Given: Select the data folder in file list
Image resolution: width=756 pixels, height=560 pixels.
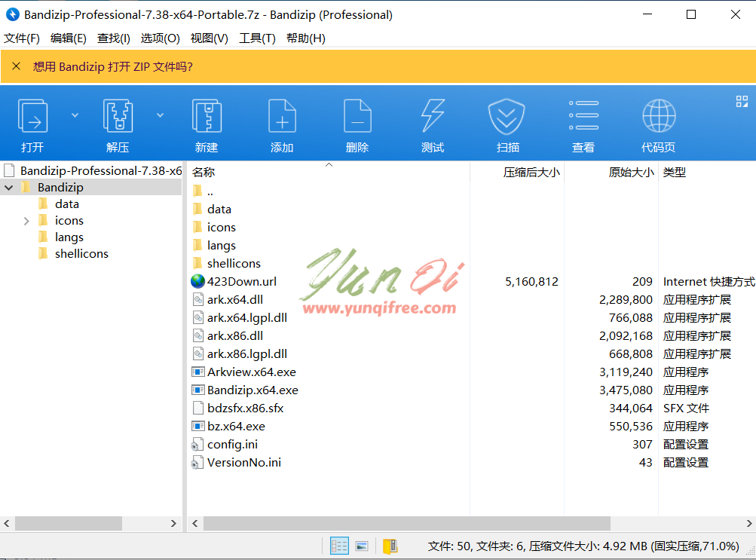Looking at the screenshot, I should (x=219, y=210).
